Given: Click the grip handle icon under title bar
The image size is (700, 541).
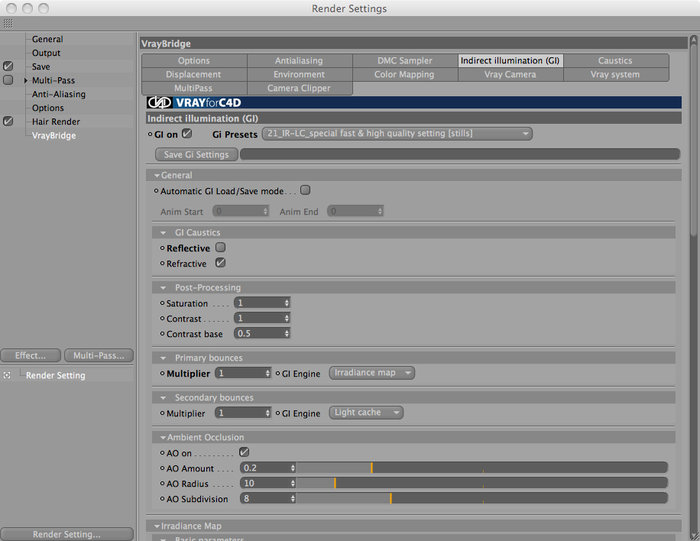Looking at the screenshot, I should pos(8,23).
